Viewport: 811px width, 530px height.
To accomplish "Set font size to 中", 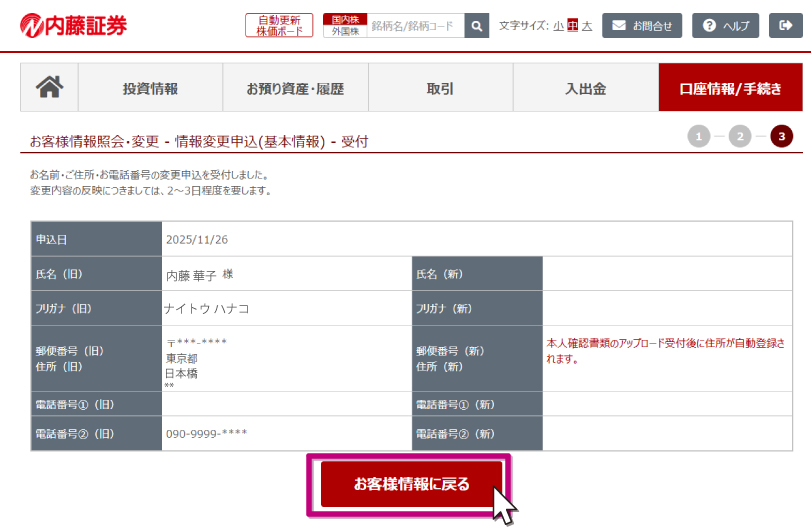I will point(573,26).
